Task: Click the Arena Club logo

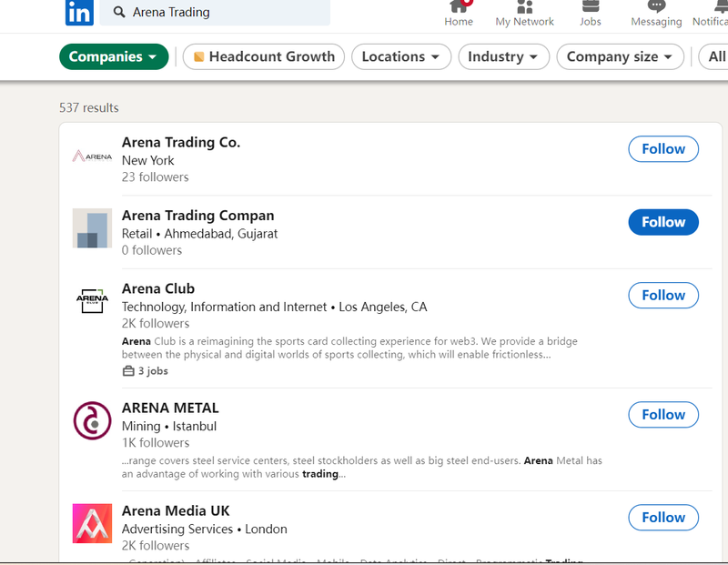Action: tap(92, 300)
